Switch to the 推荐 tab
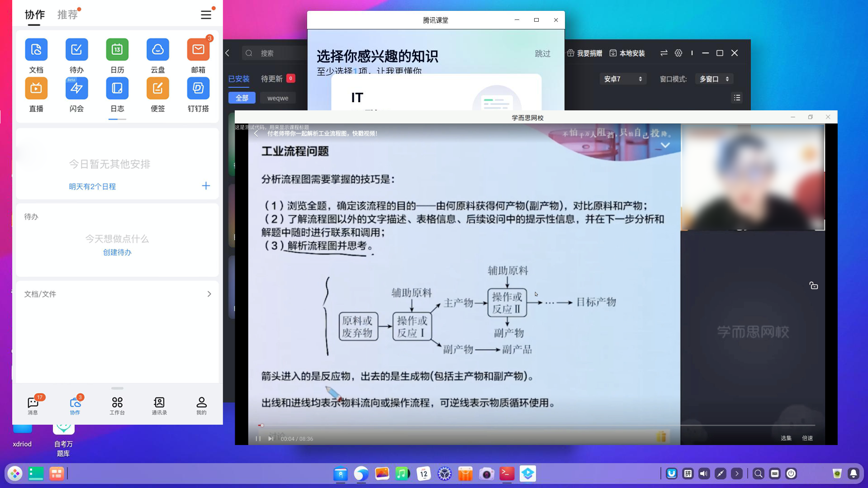 click(x=66, y=14)
